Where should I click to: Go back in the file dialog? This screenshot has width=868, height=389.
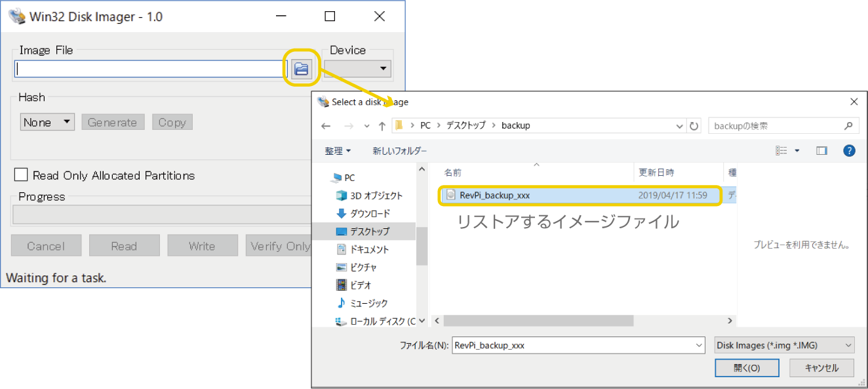click(326, 126)
